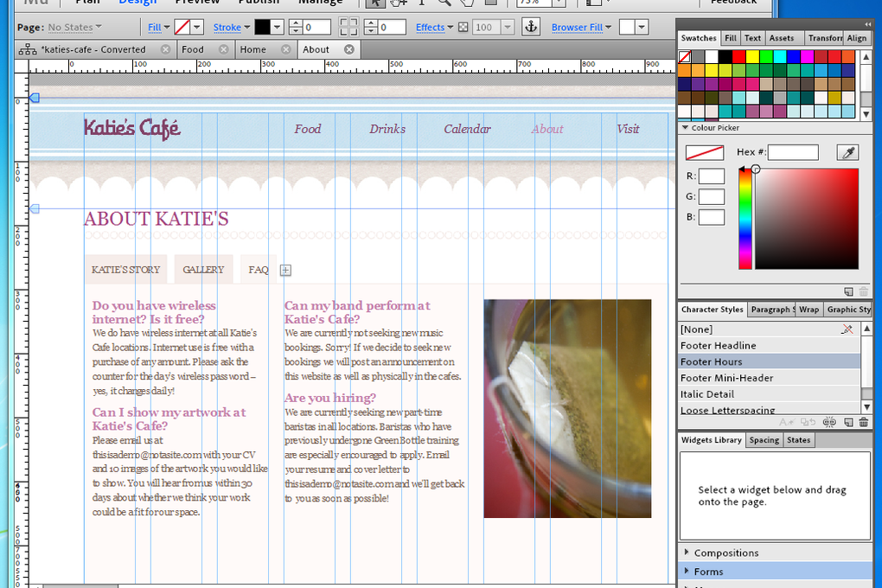Click the Stroke link in toolbar
The image size is (882, 588).
point(227,27)
